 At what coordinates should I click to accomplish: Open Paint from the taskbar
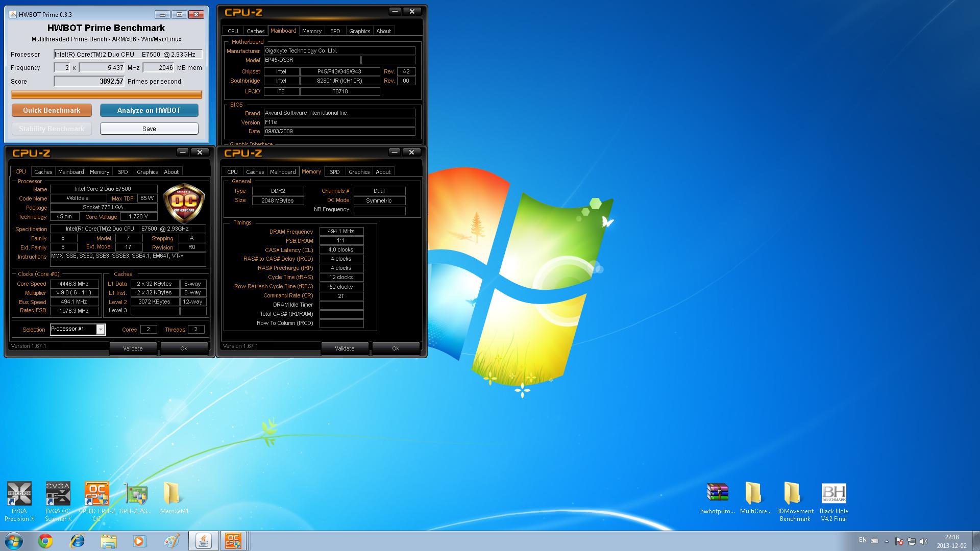tap(171, 541)
